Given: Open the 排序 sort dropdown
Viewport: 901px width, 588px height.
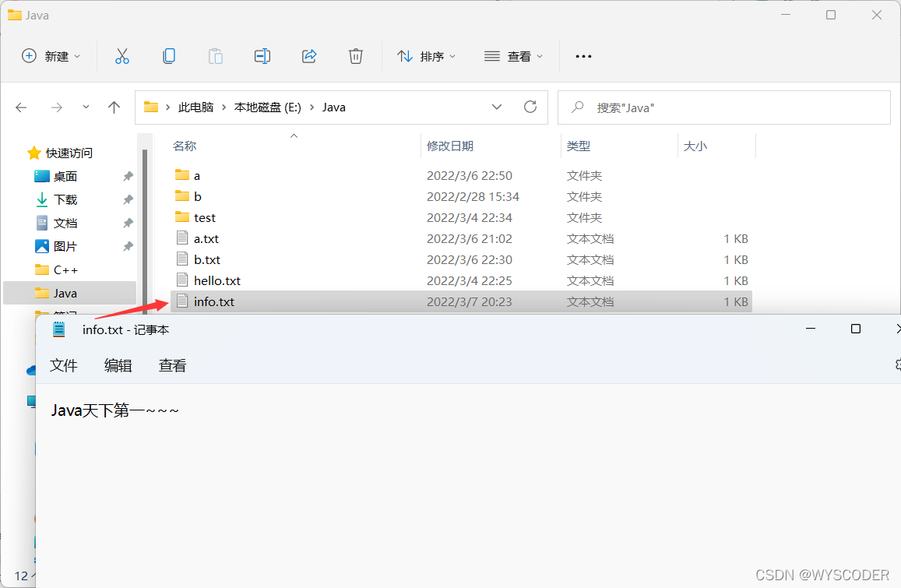Looking at the screenshot, I should click(x=425, y=55).
